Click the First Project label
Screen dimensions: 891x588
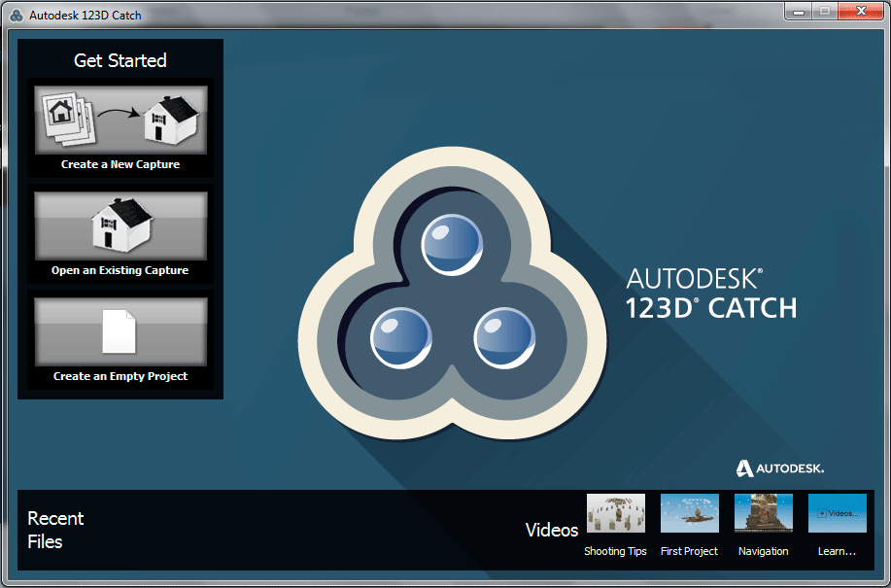[x=689, y=551]
